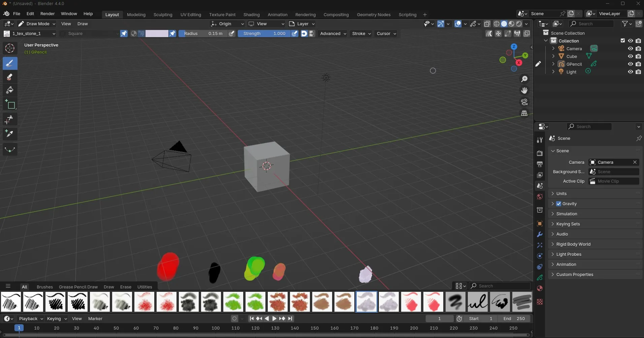Open the Texture properties tab
Image resolution: width=644 pixels, height=338 pixels.
pos(540,302)
